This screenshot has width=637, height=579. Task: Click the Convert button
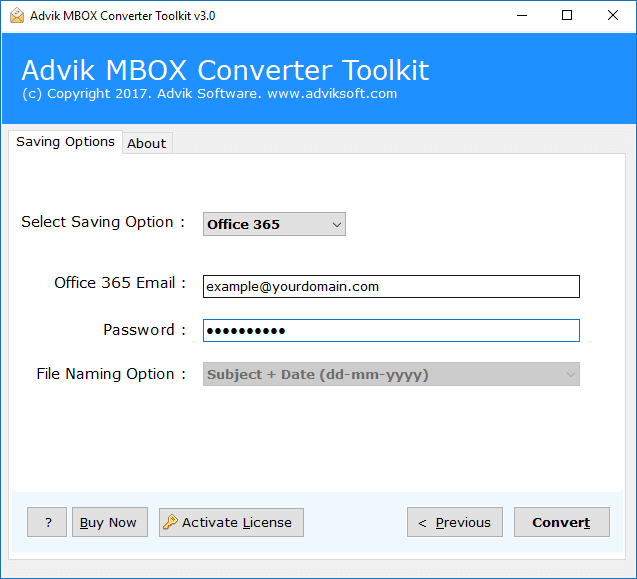tap(561, 522)
